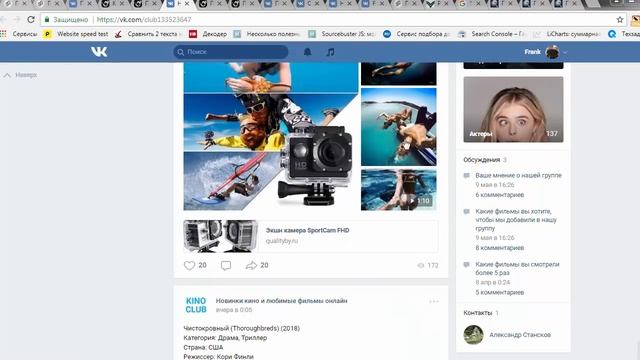Click 5 комментариев under смотрели более 5 раз
Screen dimensions: 640x360
(x=500, y=292)
